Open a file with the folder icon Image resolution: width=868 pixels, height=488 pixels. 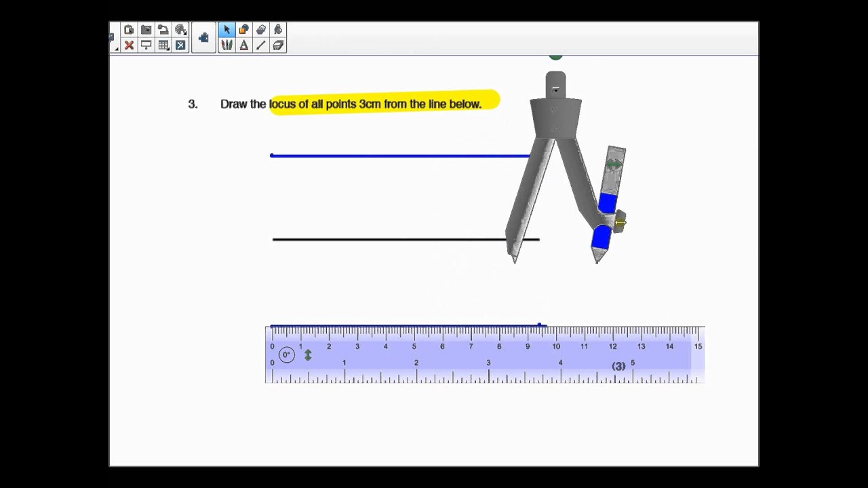click(146, 30)
